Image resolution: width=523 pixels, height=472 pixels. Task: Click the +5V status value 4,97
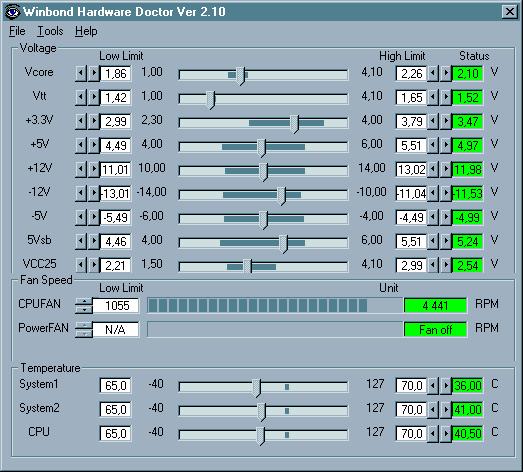pyautogui.click(x=468, y=146)
